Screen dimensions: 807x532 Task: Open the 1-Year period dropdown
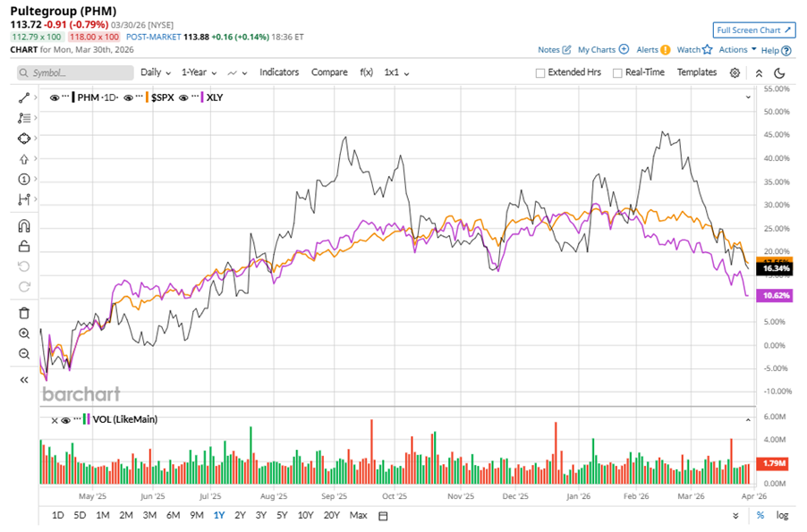pos(200,72)
